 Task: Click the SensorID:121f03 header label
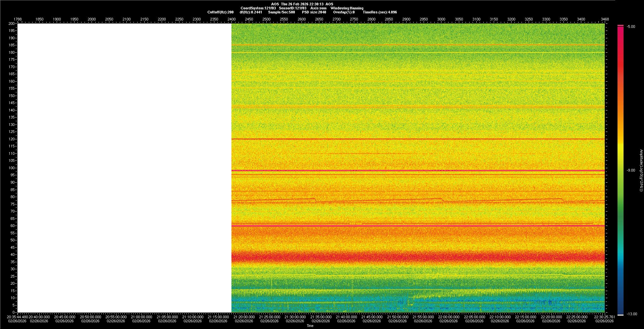[x=292, y=8]
